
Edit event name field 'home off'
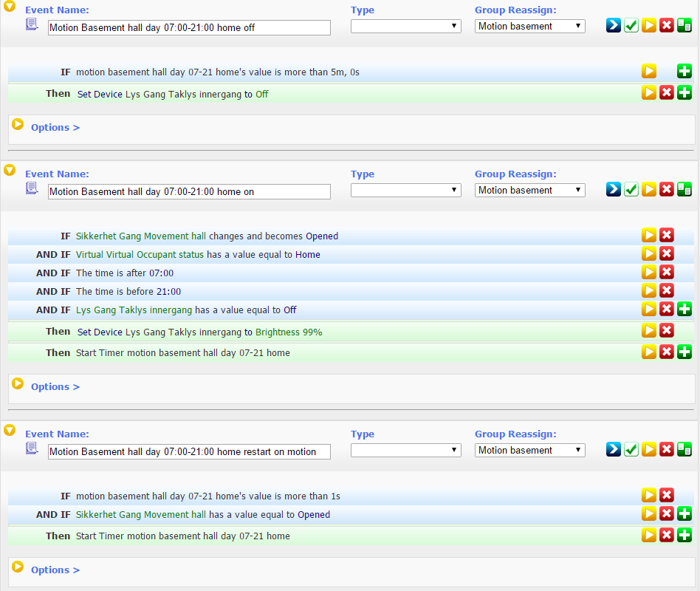(189, 27)
